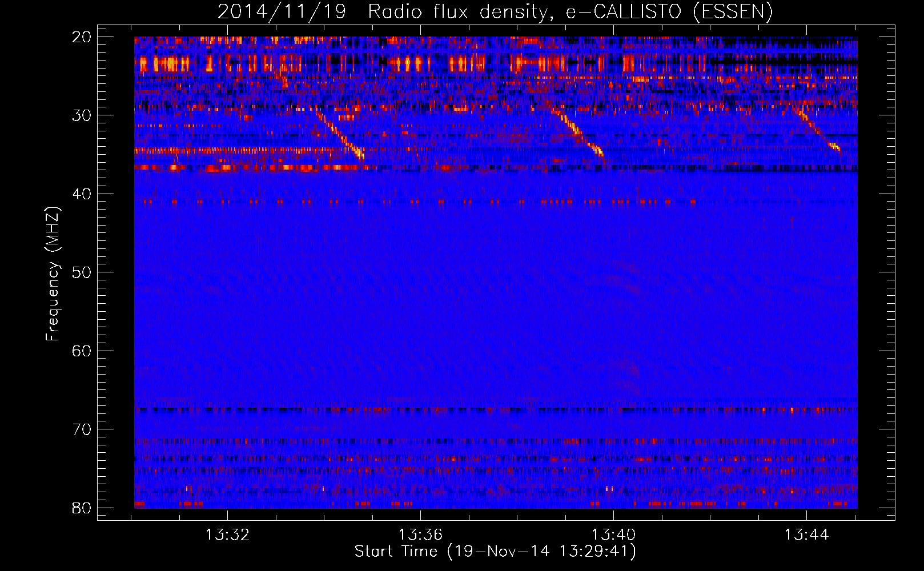This screenshot has height=571, width=924.
Task: Click the '30' frequency tick label
Action: pos(82,115)
